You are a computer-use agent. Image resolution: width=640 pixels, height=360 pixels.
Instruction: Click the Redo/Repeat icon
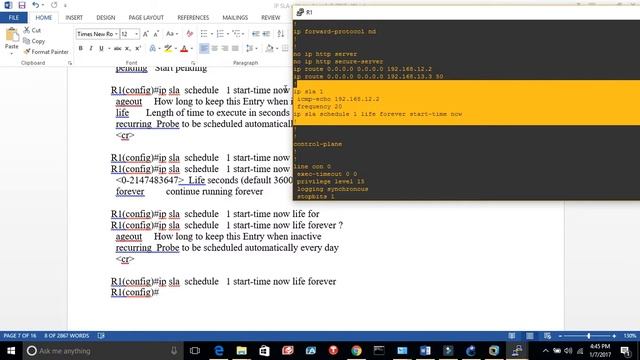click(x=54, y=5)
